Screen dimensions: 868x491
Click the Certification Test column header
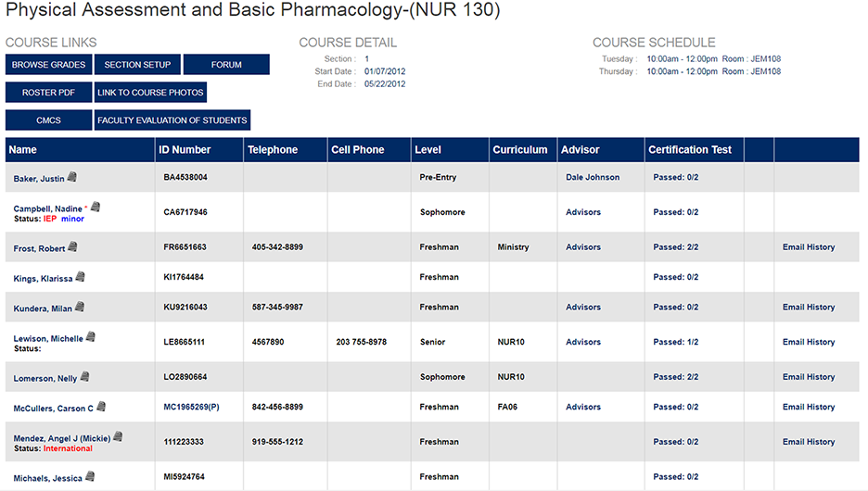pyautogui.click(x=689, y=150)
